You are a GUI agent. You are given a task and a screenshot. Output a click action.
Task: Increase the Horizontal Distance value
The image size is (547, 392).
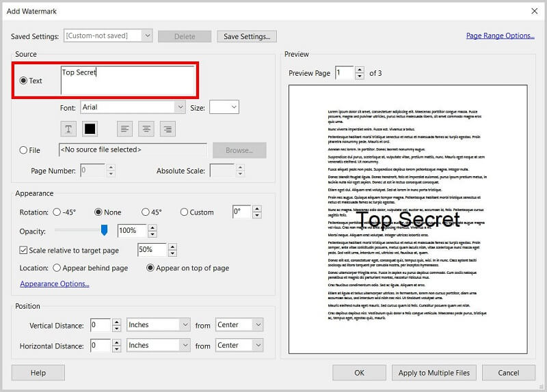click(x=117, y=343)
